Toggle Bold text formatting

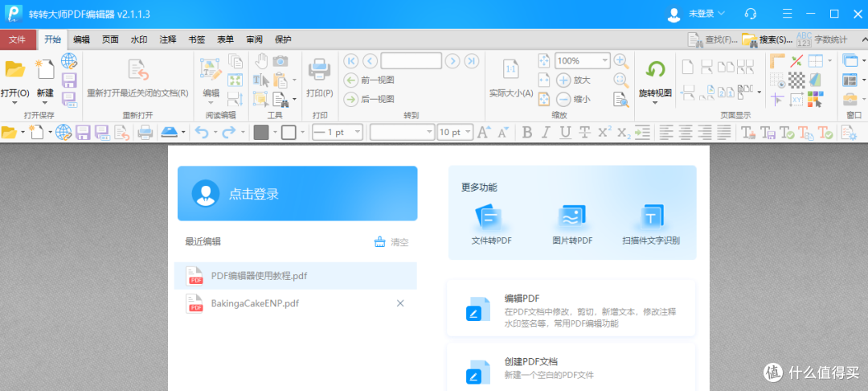pos(527,133)
